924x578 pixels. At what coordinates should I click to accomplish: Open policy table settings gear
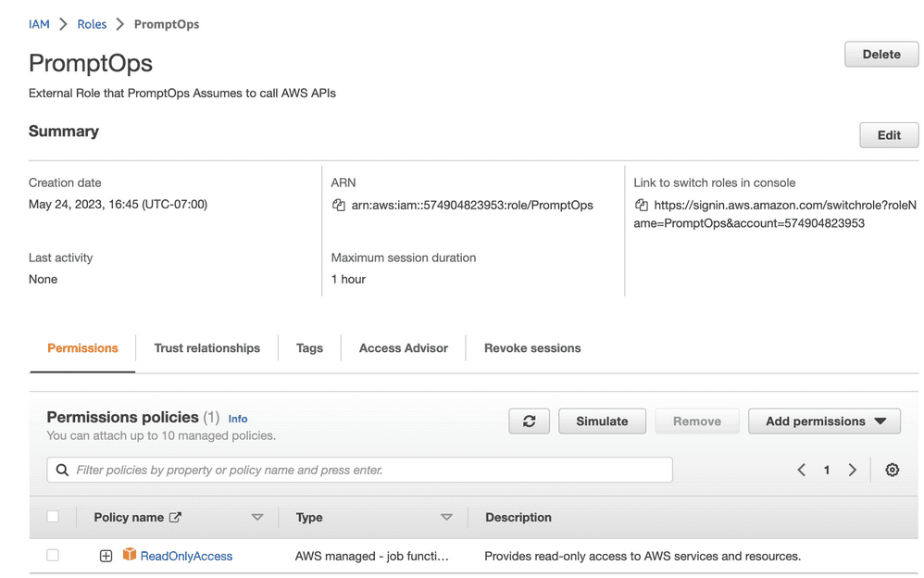pyautogui.click(x=893, y=470)
